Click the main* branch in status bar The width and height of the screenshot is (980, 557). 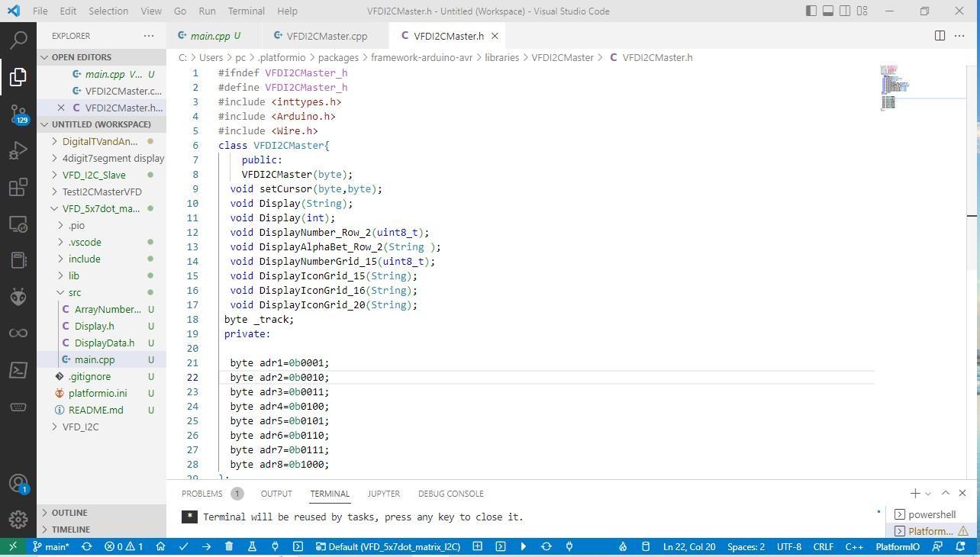(50, 546)
